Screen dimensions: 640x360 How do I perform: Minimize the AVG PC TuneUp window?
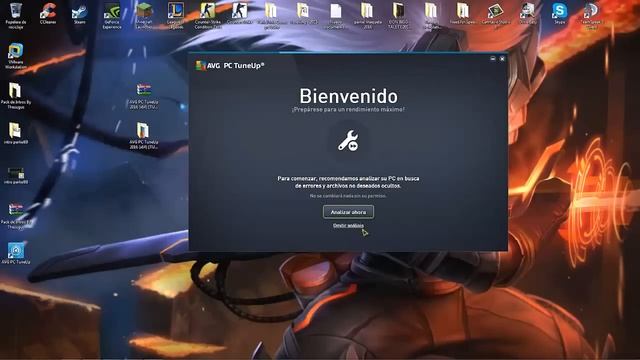pyautogui.click(x=493, y=59)
